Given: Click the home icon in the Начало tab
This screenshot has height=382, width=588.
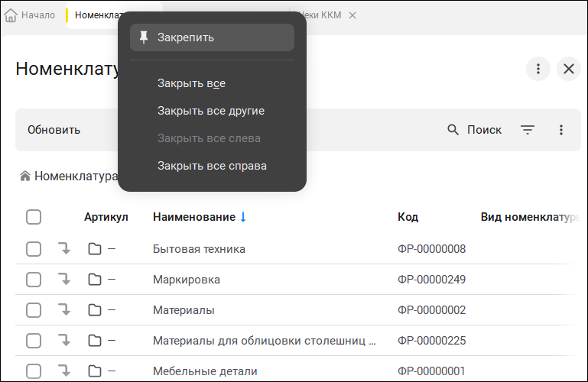Looking at the screenshot, I should point(11,15).
